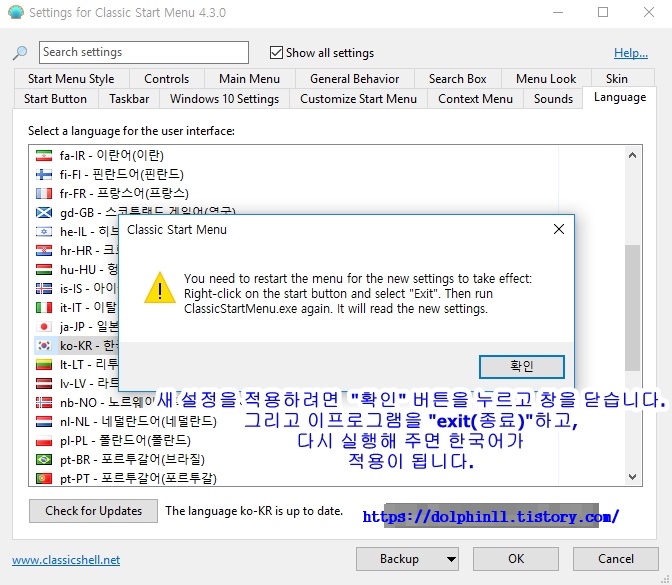This screenshot has width=672, height=585.
Task: Click the OK button in settings
Action: (516, 559)
